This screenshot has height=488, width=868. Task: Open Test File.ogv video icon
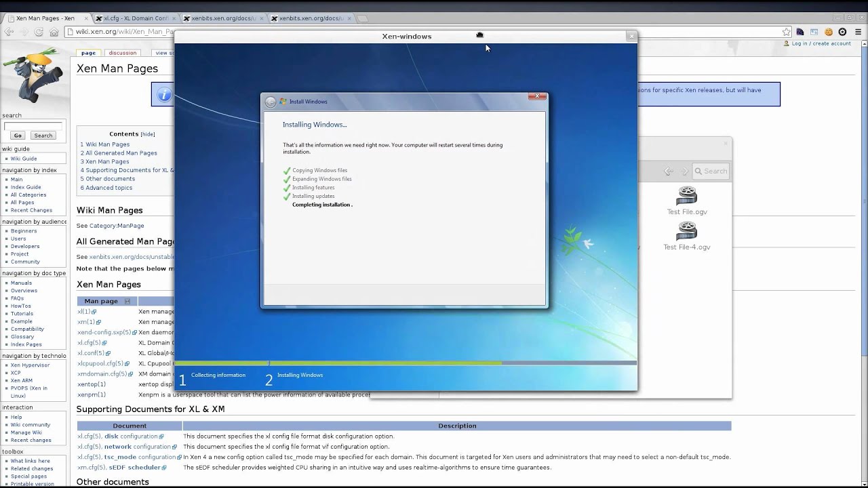[687, 196]
